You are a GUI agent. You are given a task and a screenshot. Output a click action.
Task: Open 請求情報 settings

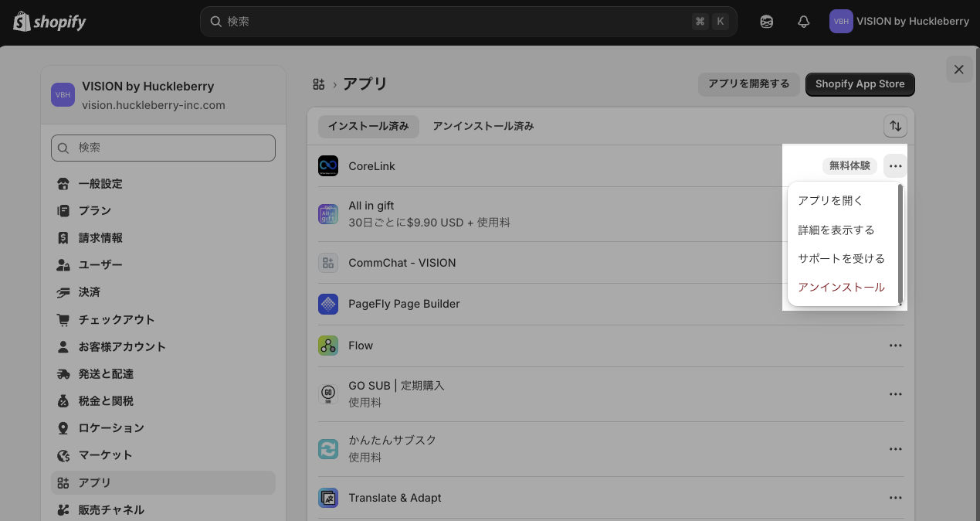(163, 238)
